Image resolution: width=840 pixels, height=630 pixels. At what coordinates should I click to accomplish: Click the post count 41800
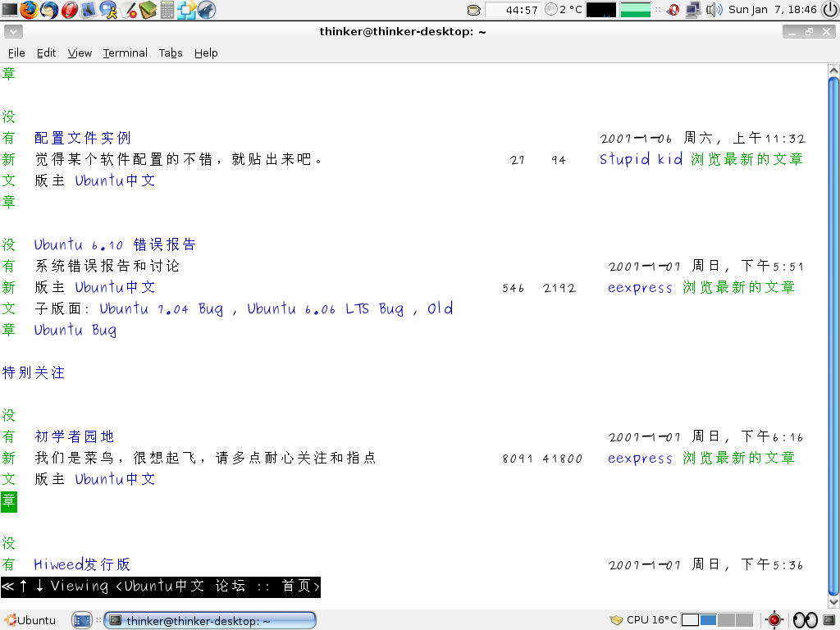[563, 459]
